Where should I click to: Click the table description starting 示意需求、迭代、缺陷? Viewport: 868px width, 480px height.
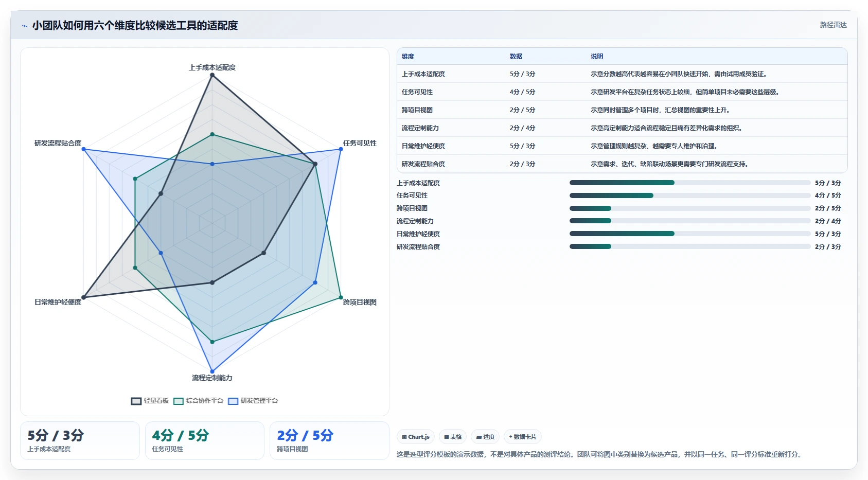pos(669,164)
